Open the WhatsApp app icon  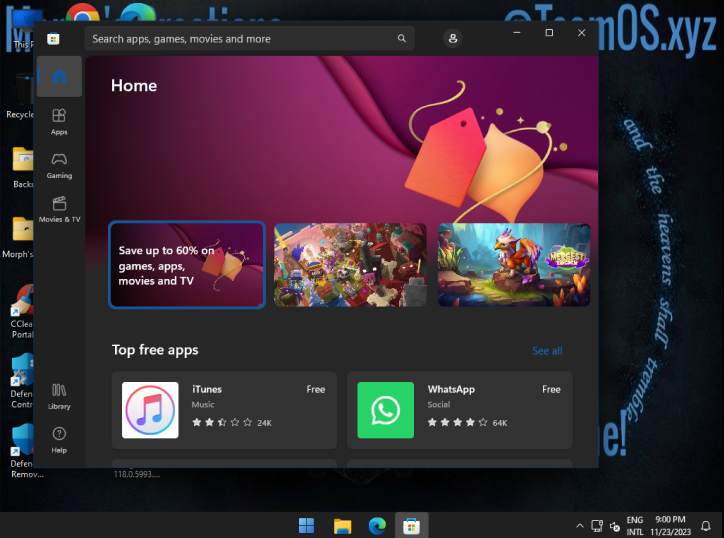click(386, 410)
